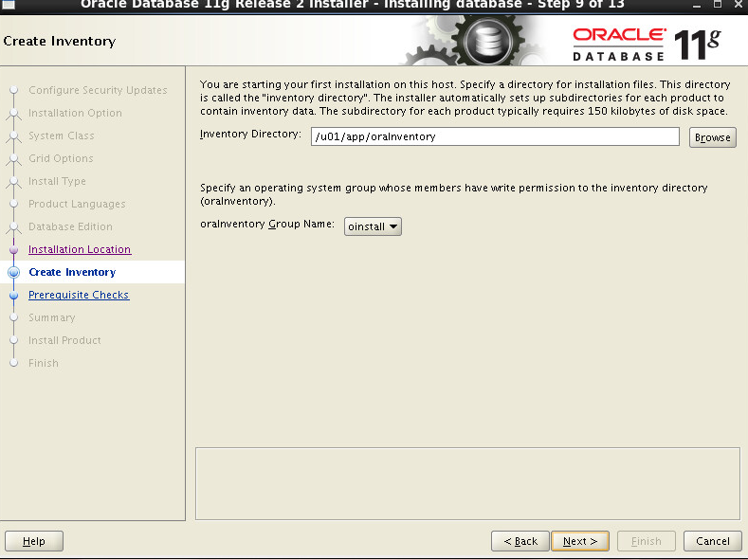Click the Grid Options step label

(61, 158)
